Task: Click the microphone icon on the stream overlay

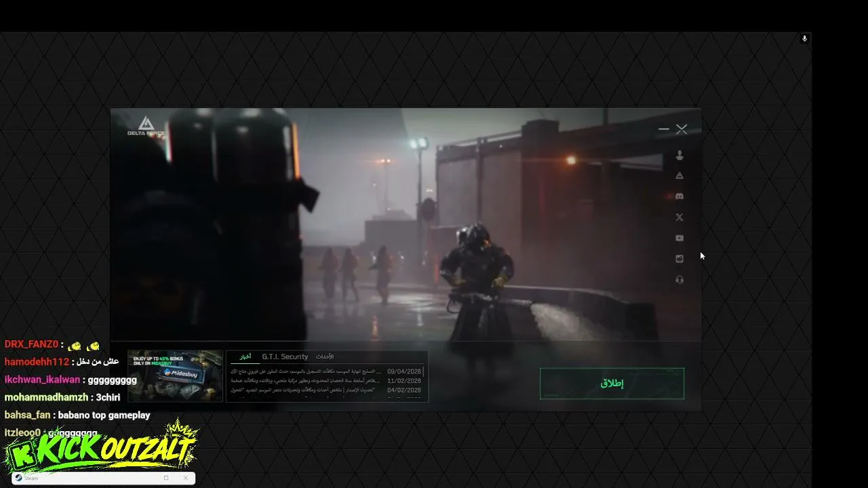Action: pyautogui.click(x=804, y=39)
